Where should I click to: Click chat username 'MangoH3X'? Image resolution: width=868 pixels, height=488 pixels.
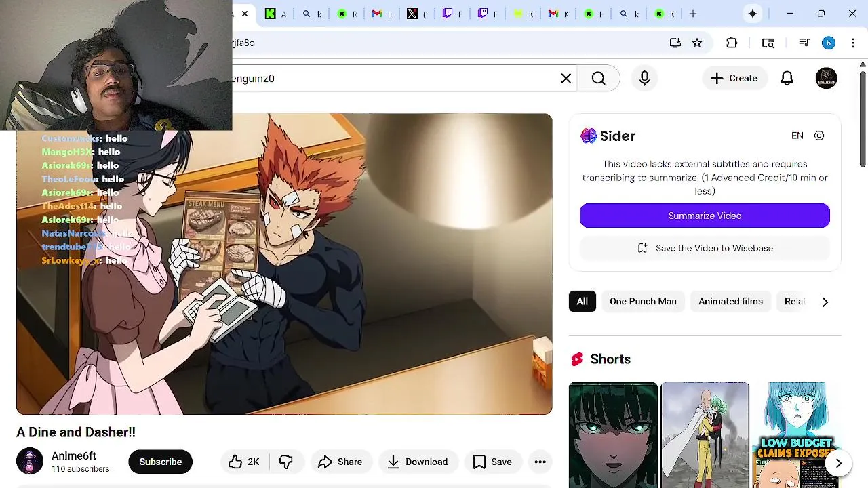click(x=67, y=152)
